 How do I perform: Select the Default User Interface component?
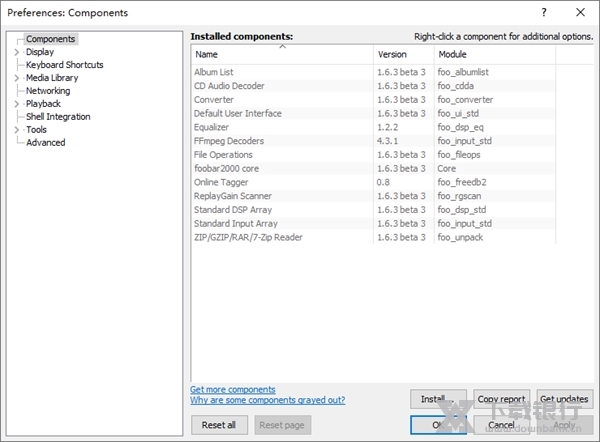tap(373, 113)
